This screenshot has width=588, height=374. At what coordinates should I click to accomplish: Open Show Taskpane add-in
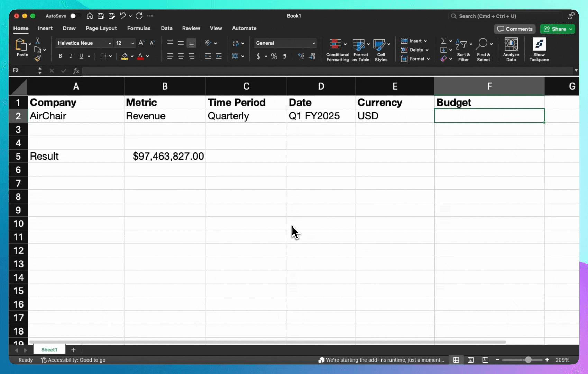[539, 50]
